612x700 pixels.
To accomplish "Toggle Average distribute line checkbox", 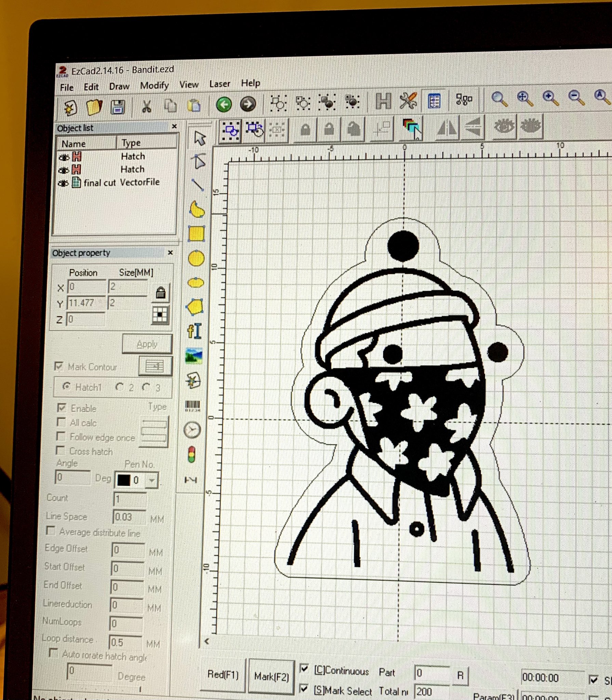I will [x=51, y=531].
